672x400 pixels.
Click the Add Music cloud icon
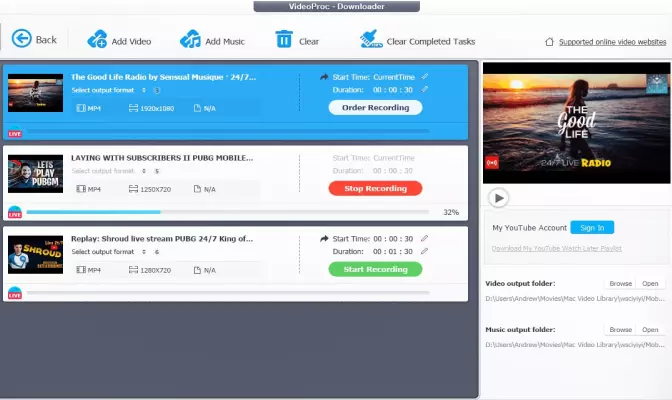click(x=190, y=39)
